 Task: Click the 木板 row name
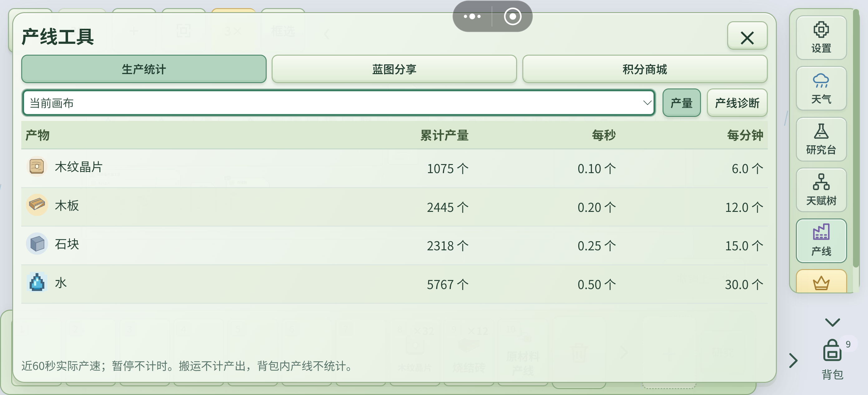[67, 205]
